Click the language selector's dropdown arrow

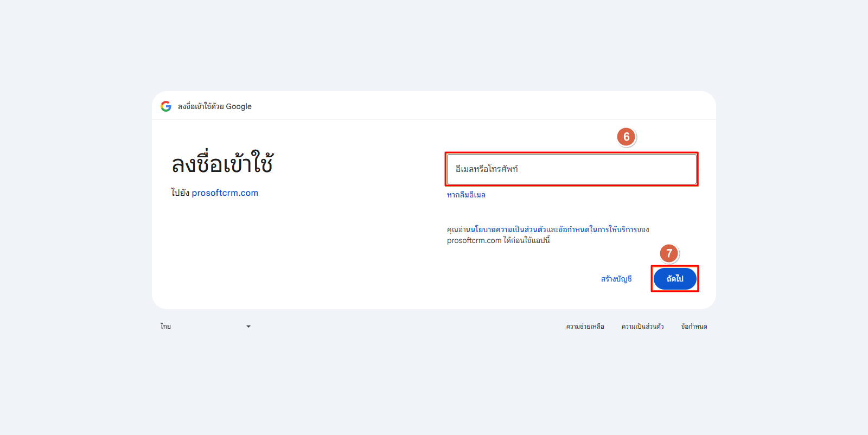click(248, 327)
